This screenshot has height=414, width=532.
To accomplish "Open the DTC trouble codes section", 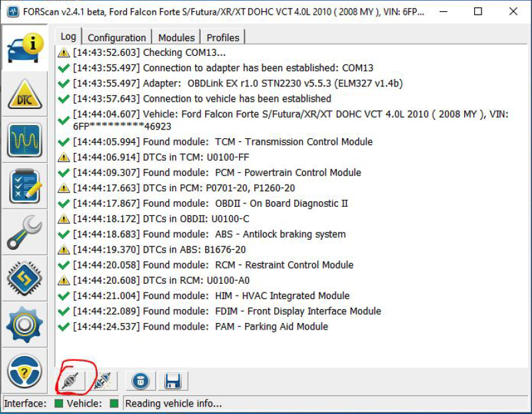I will point(25,94).
